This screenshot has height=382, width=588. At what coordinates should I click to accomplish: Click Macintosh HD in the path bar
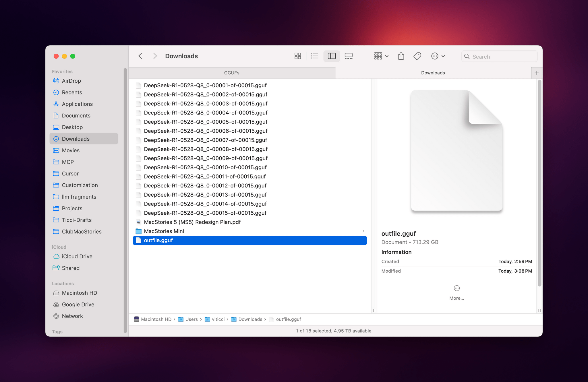coord(153,319)
